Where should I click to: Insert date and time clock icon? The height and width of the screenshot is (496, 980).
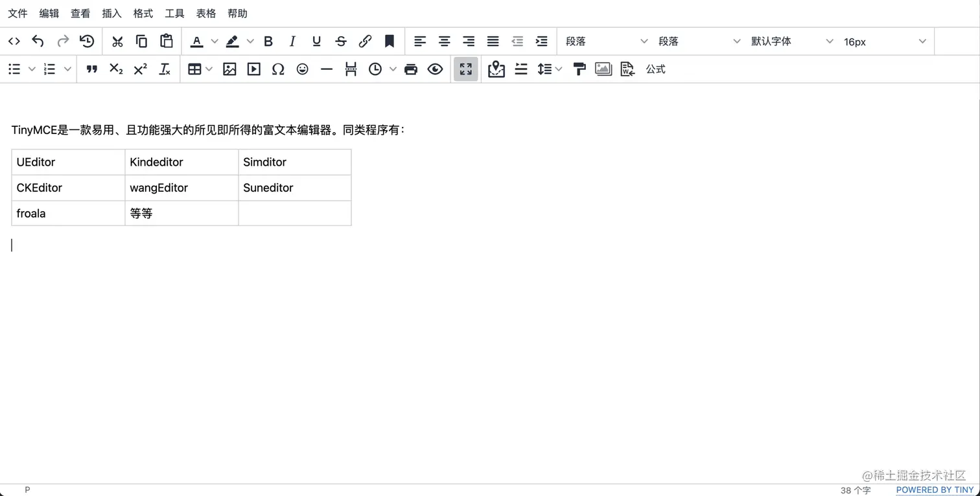point(375,69)
